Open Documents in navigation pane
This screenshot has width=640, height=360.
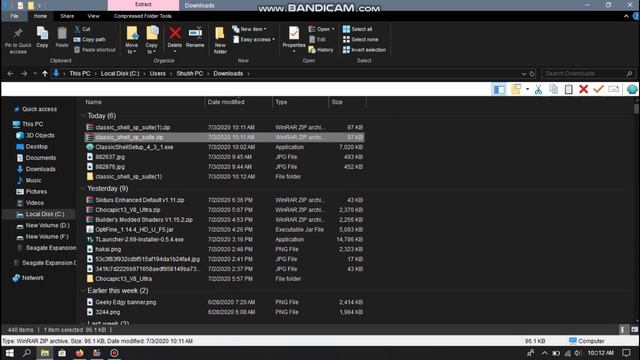(x=40, y=158)
